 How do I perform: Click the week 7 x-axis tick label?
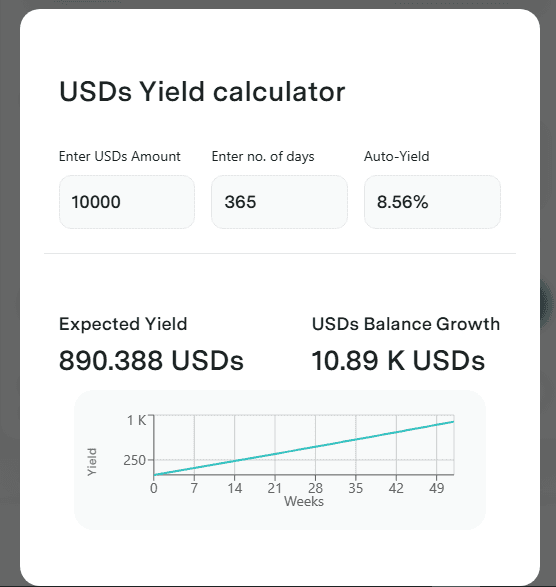tap(194, 488)
